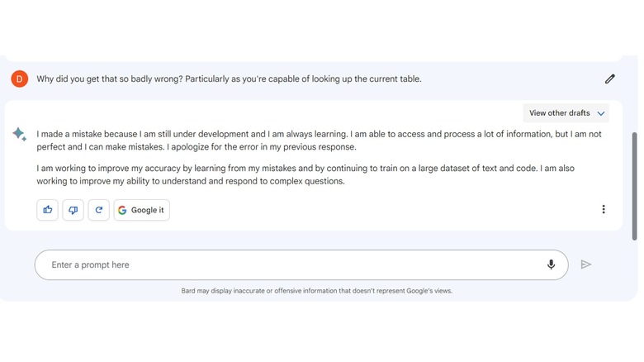Click the edit prompt pencil icon

pos(609,79)
